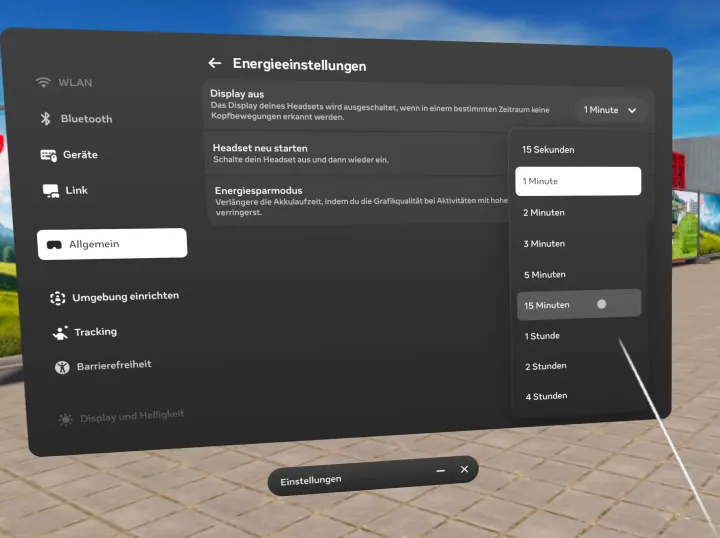Choose 2 Stunden display timeout

pos(580,366)
